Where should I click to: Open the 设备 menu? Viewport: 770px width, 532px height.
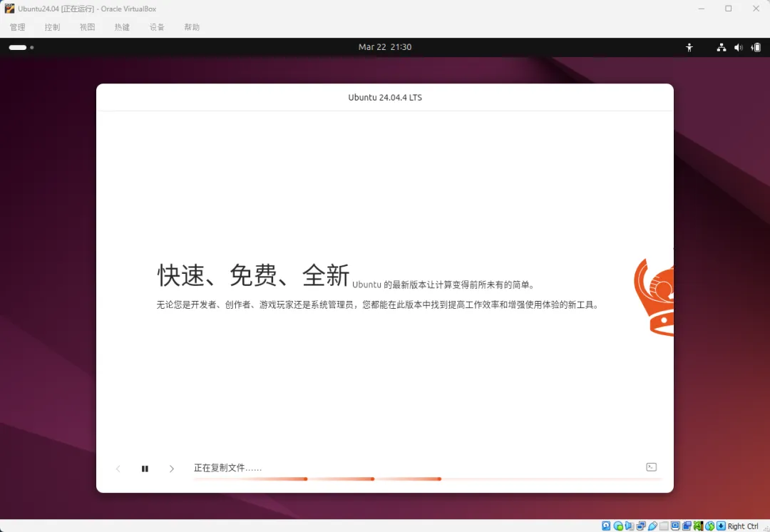tap(157, 27)
